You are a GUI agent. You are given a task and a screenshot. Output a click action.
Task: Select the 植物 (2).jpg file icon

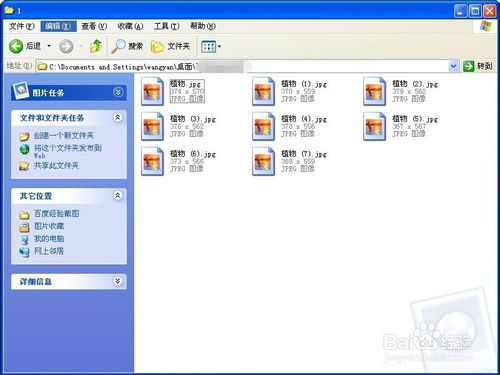point(374,91)
